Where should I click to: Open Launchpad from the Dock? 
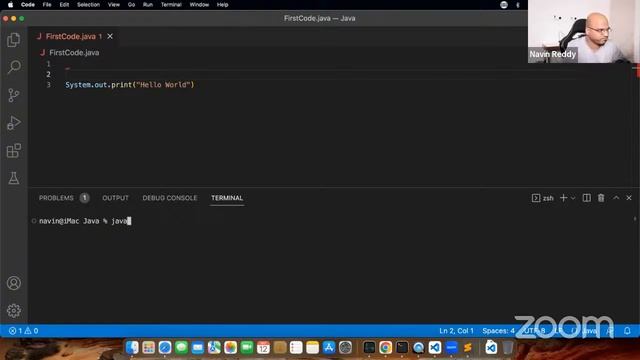coord(149,348)
